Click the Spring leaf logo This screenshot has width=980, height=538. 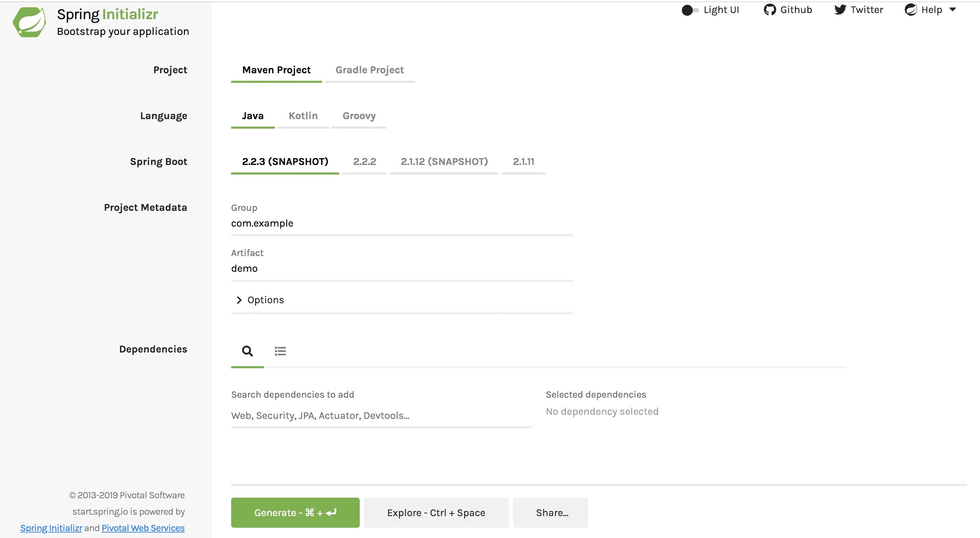click(29, 22)
